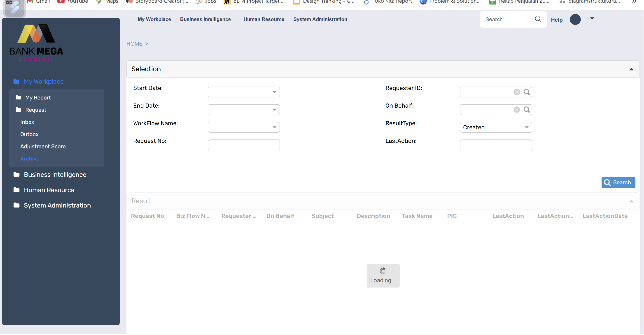Open Gmail bookmark
Viewport: 644px width, 335px height.
(38, 2)
